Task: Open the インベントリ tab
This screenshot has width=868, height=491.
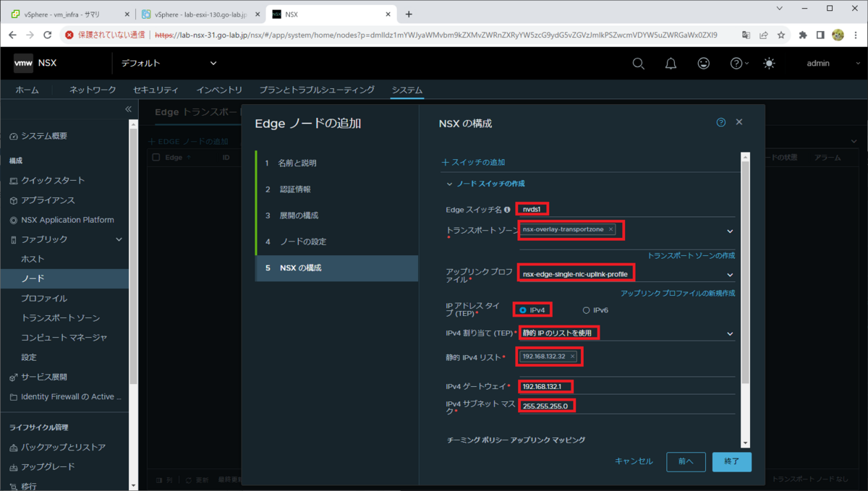Action: pyautogui.click(x=219, y=90)
